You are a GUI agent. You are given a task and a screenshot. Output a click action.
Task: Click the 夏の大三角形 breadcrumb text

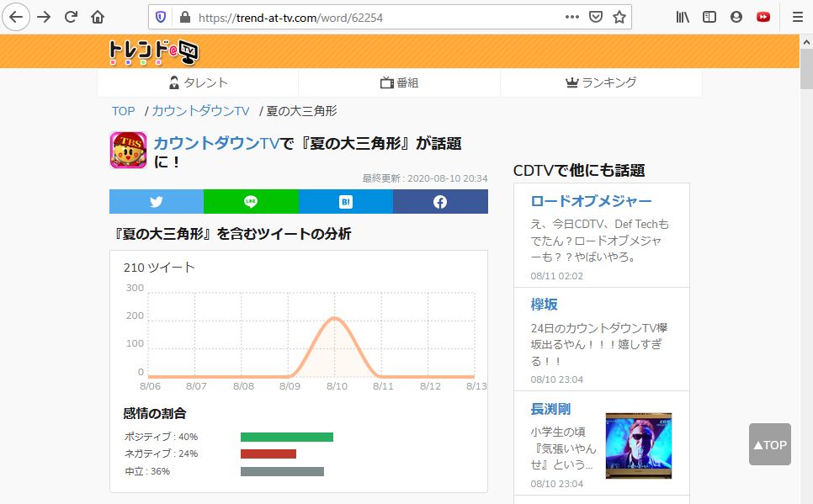302,111
